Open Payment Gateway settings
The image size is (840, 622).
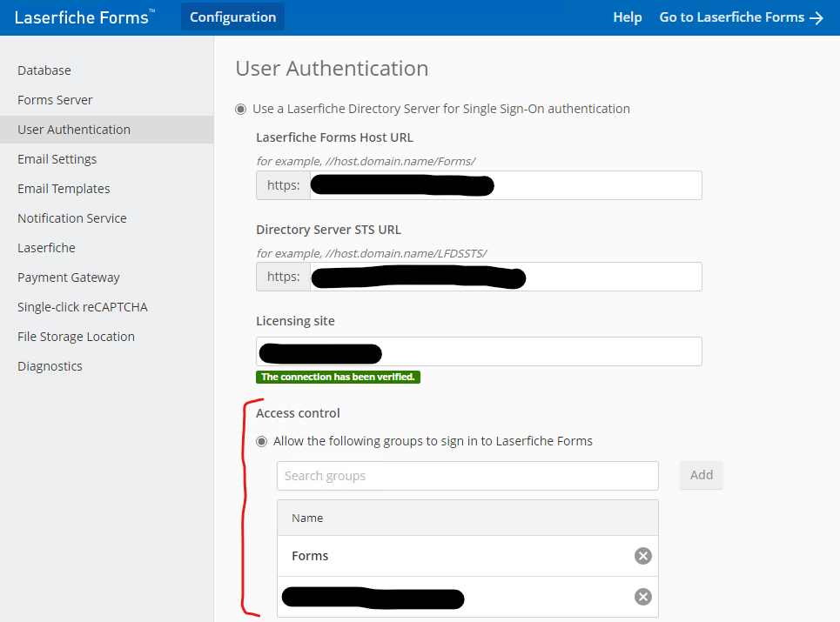(x=69, y=278)
